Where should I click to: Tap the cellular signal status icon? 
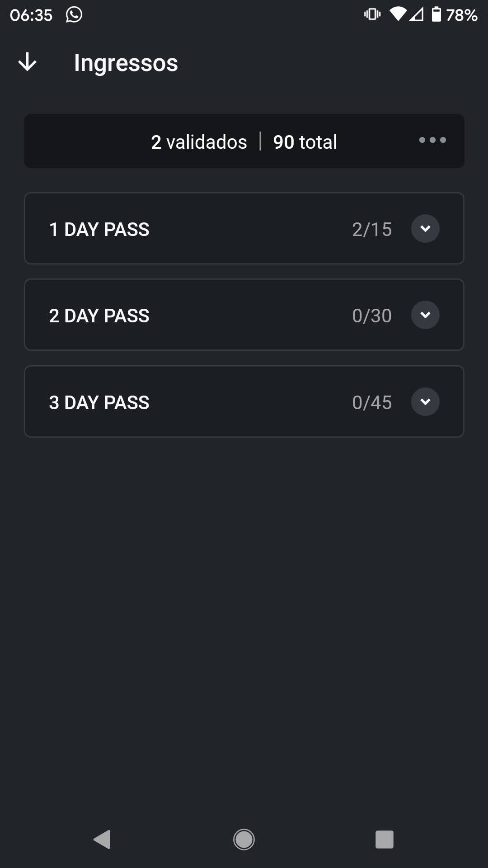(417, 14)
